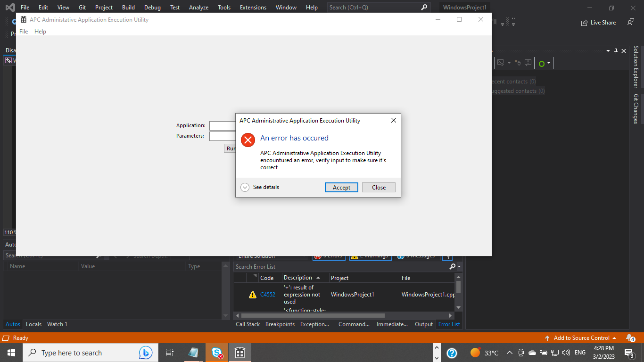Open dropdown next to green circle icon

click(x=549, y=63)
